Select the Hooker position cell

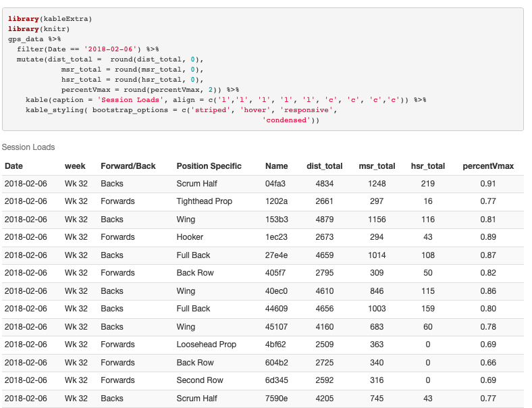point(190,237)
